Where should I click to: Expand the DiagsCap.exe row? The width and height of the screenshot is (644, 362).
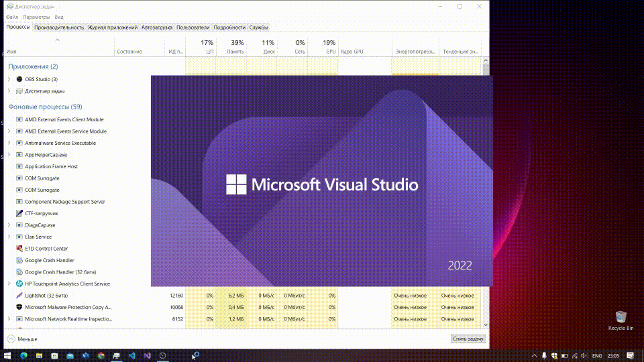pos(9,225)
